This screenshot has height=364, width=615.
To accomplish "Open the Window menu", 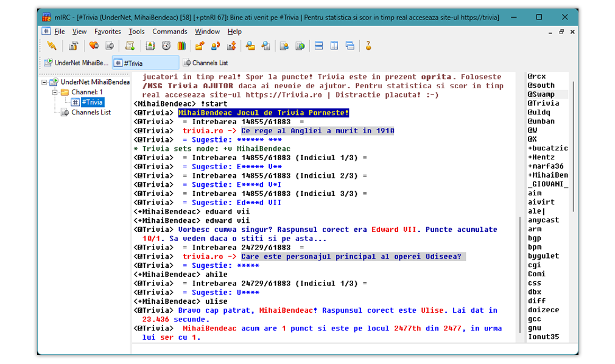I will [207, 32].
